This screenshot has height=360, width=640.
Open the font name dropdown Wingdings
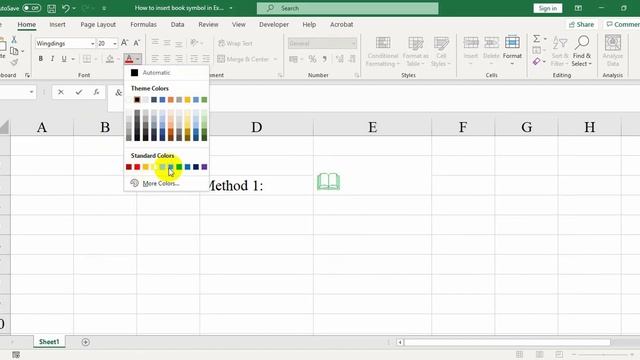[x=93, y=43]
